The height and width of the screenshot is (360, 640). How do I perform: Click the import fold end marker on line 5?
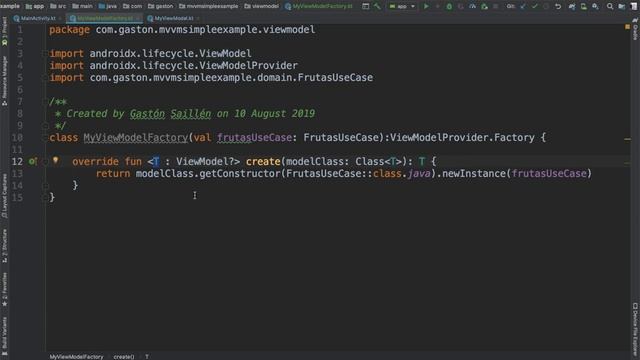pyautogui.click(x=44, y=78)
